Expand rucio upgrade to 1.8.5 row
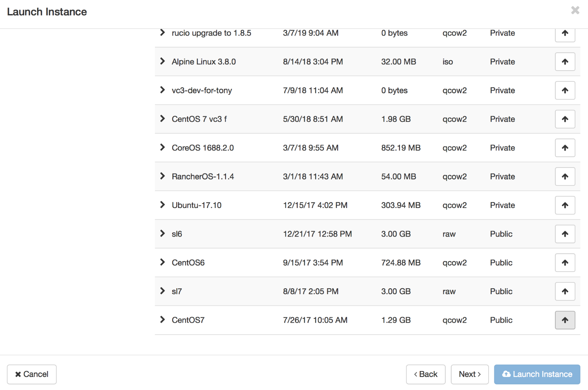Image resolution: width=588 pixels, height=390 pixels. [162, 33]
